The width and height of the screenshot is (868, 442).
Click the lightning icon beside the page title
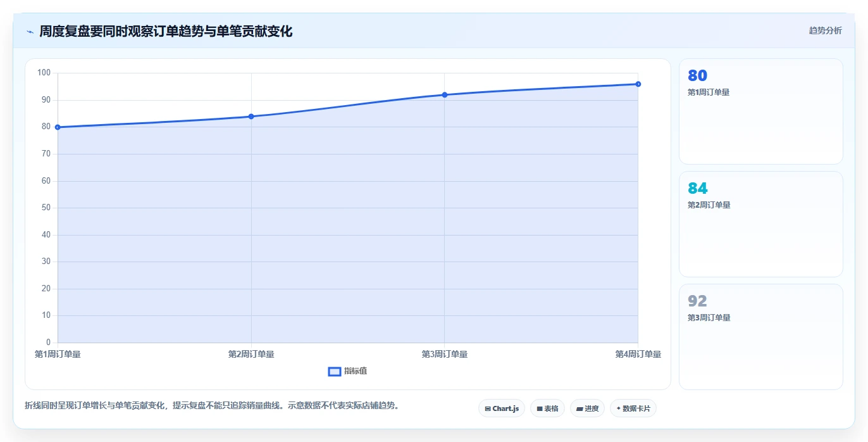click(30, 32)
